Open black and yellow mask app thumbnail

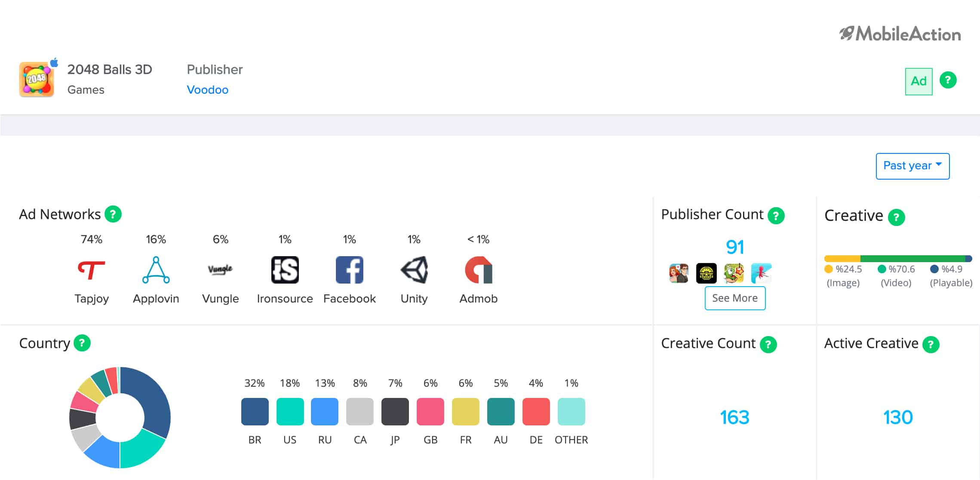point(707,273)
